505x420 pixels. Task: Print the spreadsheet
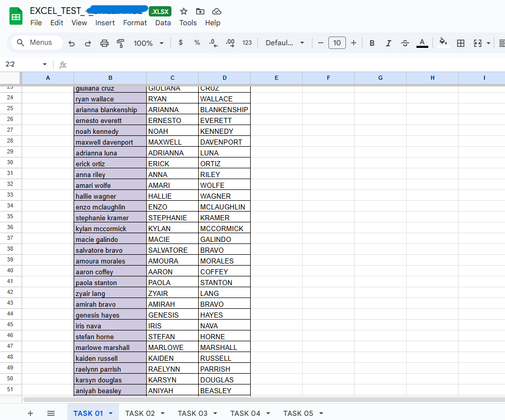point(105,43)
